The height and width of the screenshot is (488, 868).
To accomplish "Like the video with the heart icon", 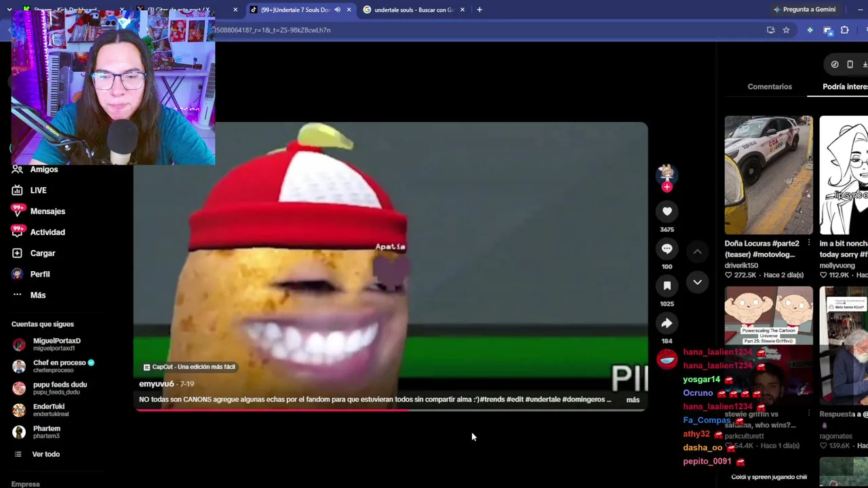I will click(x=667, y=211).
